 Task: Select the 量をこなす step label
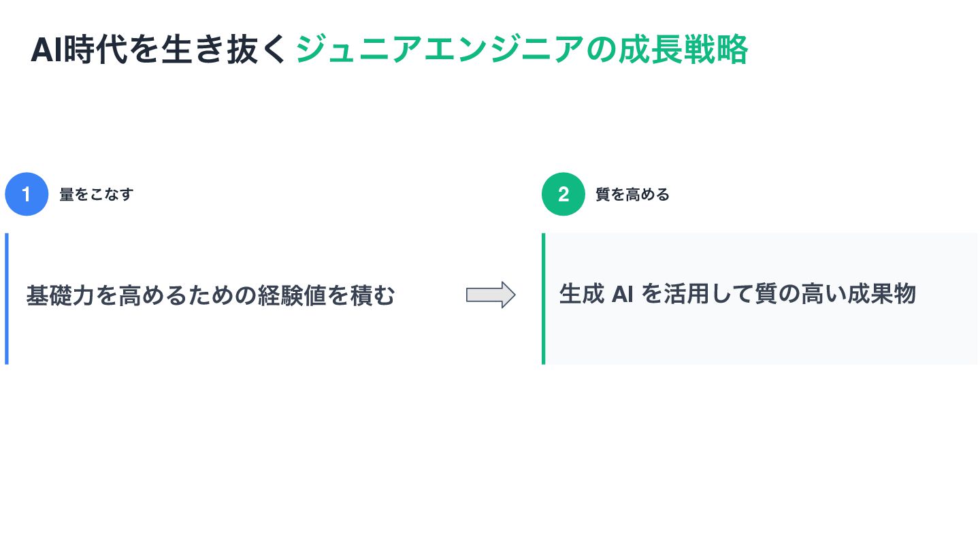(96, 195)
